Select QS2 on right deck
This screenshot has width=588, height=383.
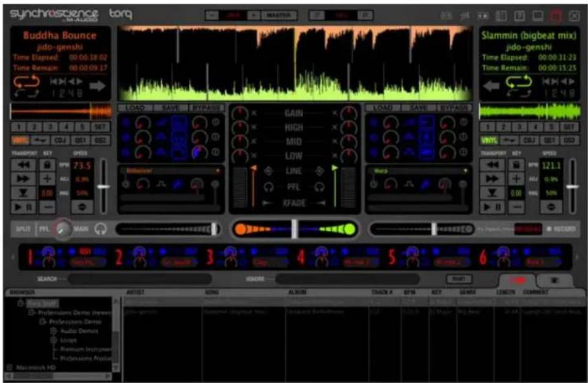(x=569, y=141)
